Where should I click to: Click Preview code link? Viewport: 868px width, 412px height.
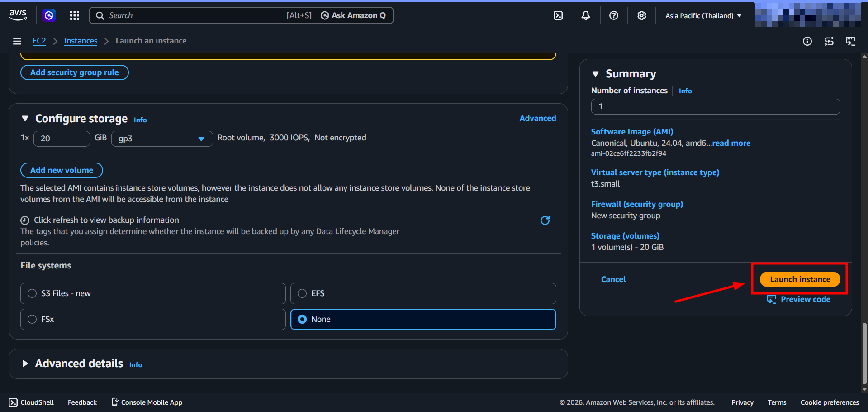[806, 299]
